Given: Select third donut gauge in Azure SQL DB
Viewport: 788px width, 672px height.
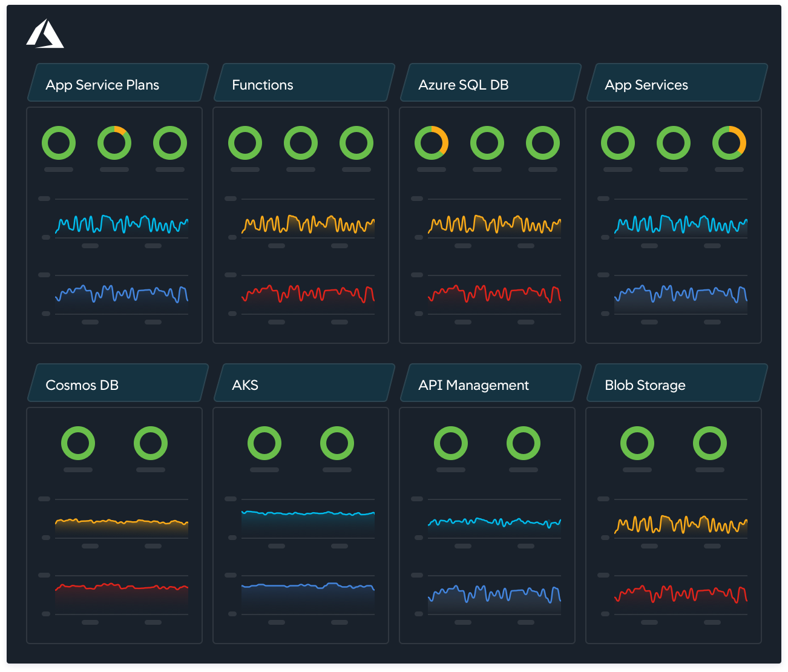Looking at the screenshot, I should (543, 143).
